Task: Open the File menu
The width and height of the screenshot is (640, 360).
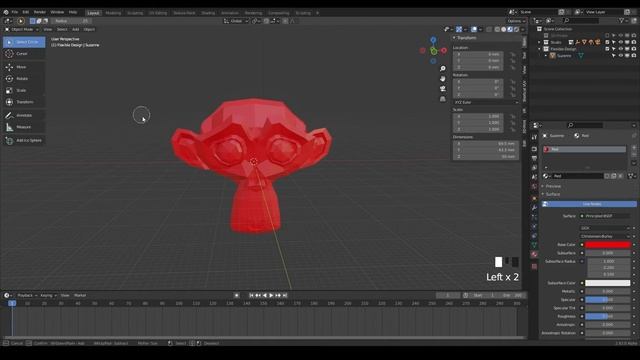Action: click(15, 12)
